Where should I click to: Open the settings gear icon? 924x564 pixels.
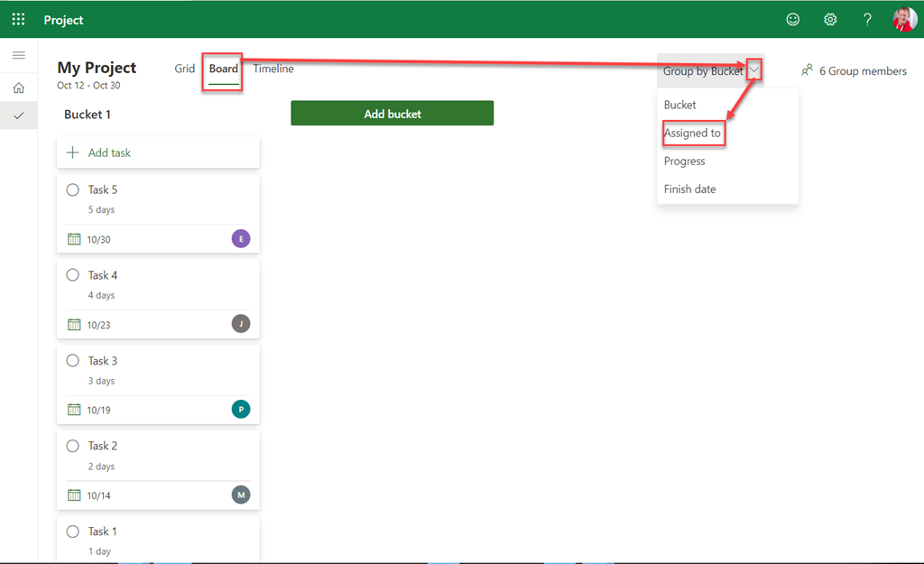[x=830, y=19]
